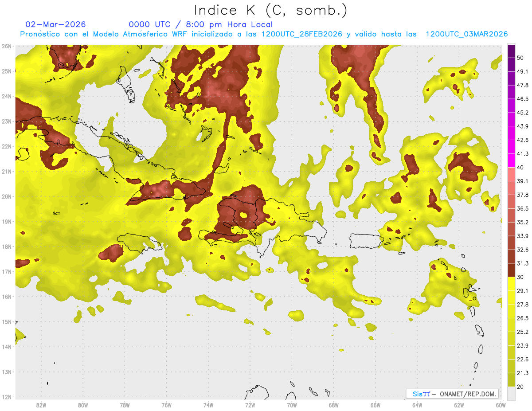The image size is (532, 411).
Task: Click the color bar label '42.6'
Action: click(x=523, y=140)
